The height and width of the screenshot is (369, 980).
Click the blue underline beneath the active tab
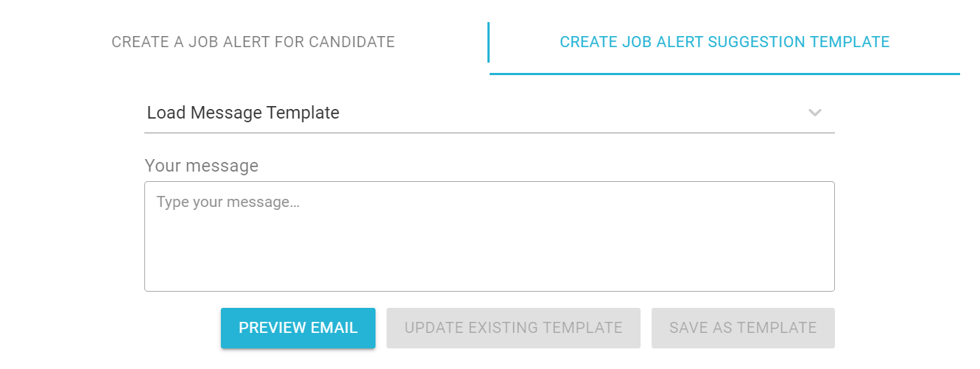[x=725, y=74]
